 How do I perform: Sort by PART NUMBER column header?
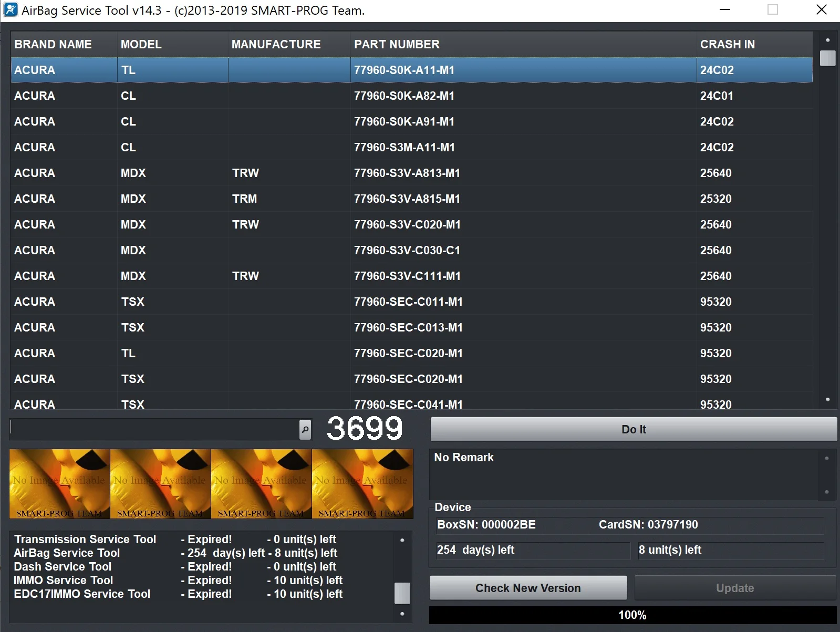point(397,45)
